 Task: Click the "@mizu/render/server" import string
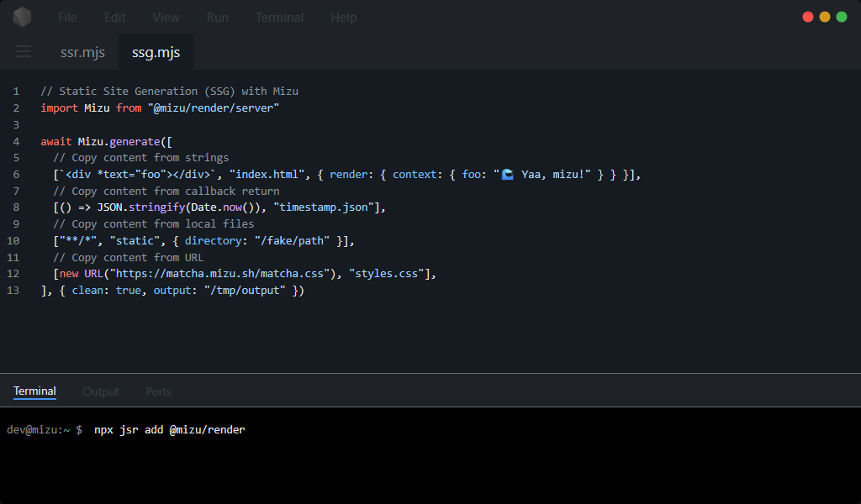coord(214,108)
